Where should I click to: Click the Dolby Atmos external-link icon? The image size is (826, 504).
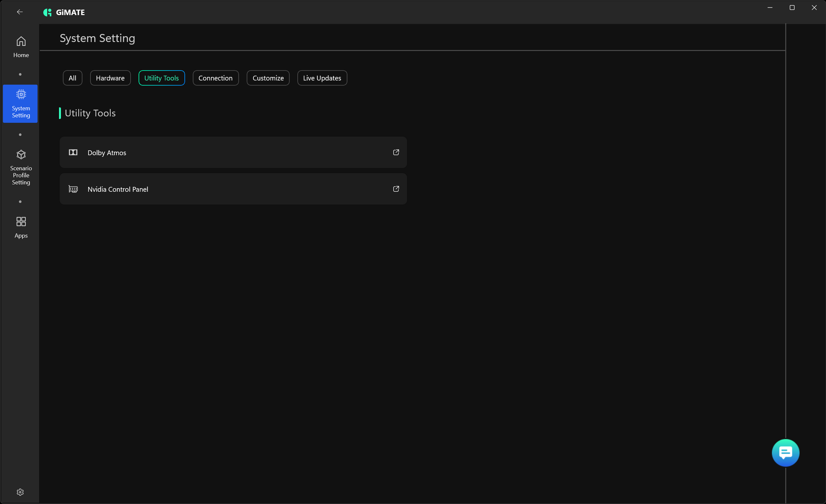pyautogui.click(x=396, y=152)
